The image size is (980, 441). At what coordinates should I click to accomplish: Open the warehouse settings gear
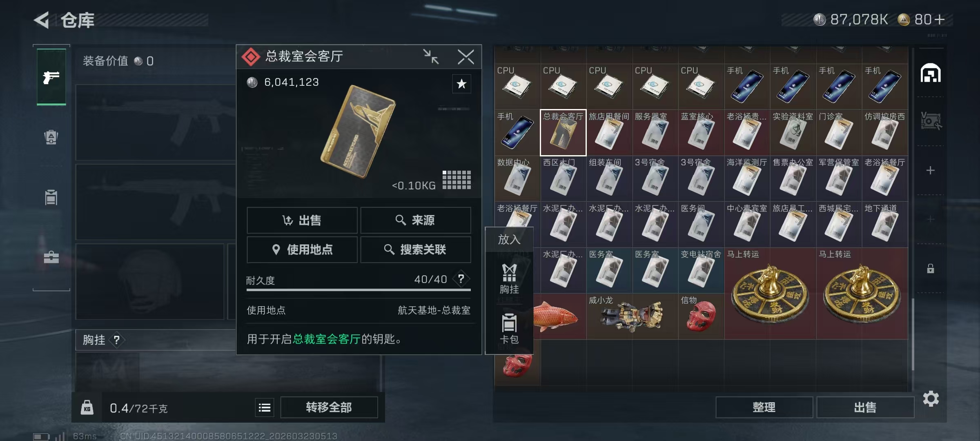coord(931,399)
